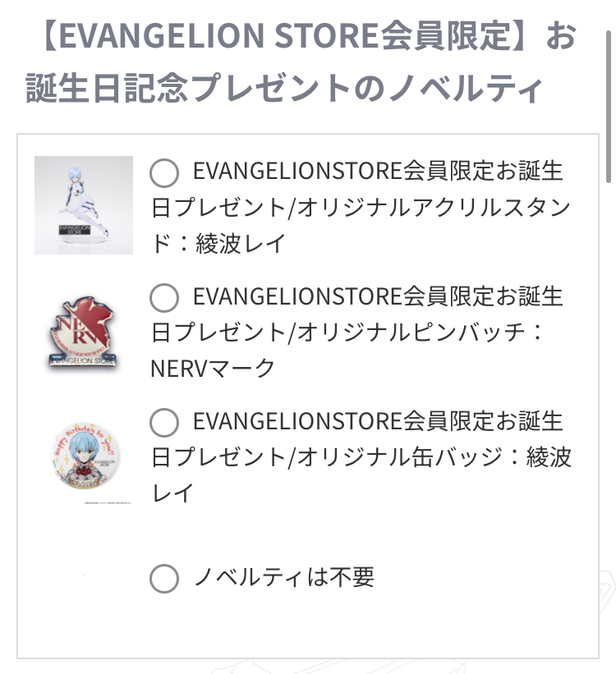Click the NERV logo pin badge thumbnail
The image size is (616, 674).
point(84,332)
